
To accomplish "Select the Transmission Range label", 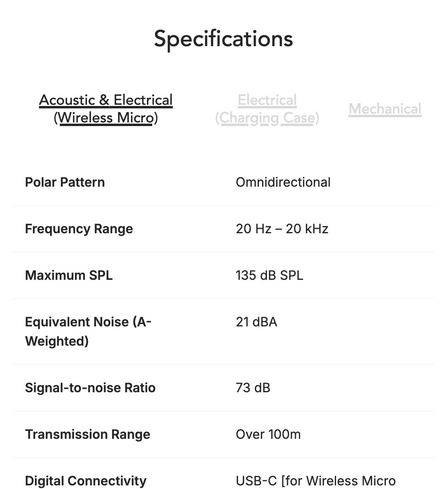I will point(88,434).
